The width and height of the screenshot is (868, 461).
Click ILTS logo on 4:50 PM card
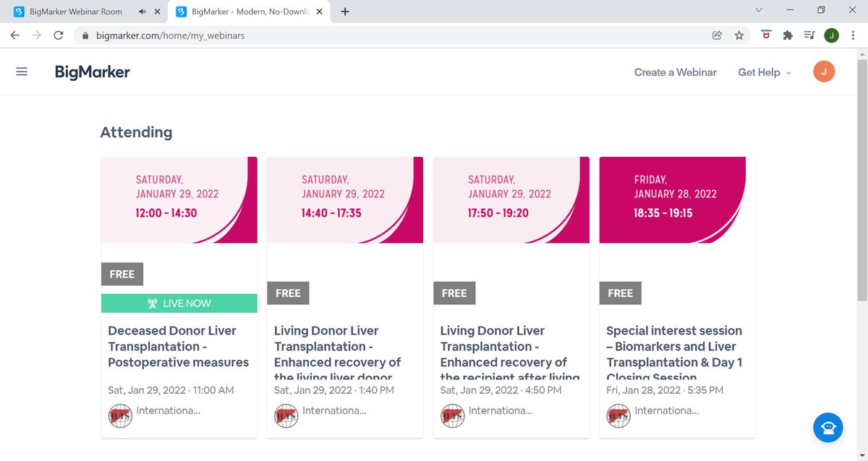(453, 415)
